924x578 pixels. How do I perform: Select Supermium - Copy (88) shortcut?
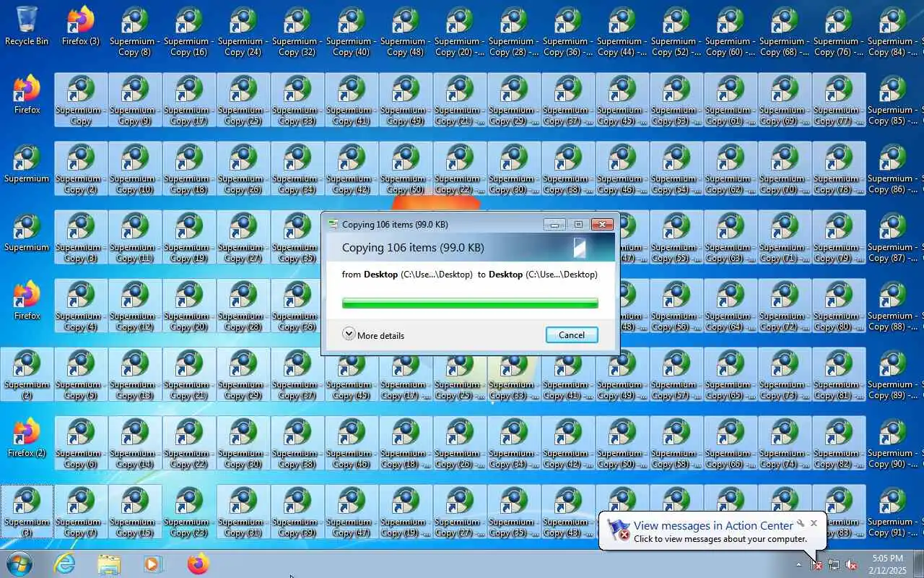(893, 306)
